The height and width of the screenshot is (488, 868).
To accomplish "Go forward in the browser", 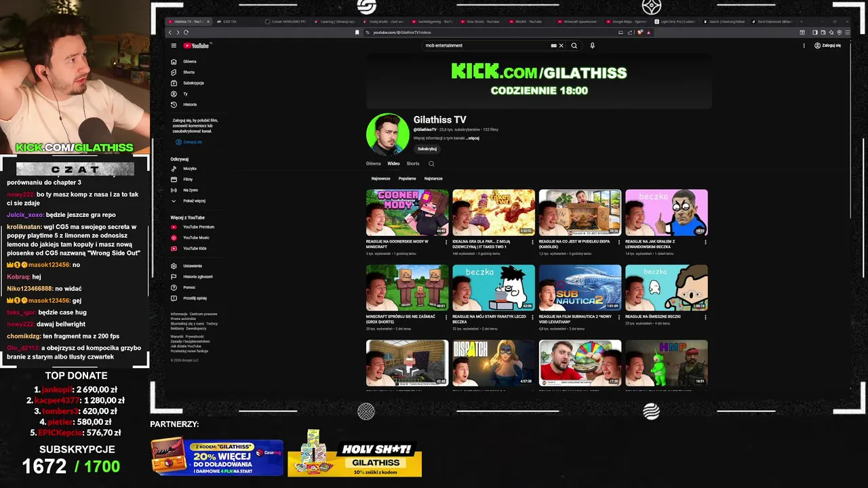I will click(x=178, y=32).
